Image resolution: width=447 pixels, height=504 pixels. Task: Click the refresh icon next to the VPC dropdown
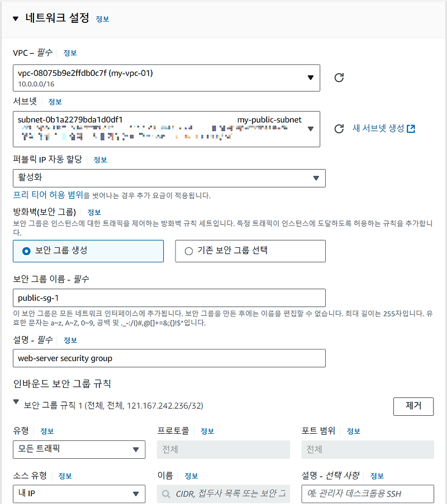click(339, 77)
